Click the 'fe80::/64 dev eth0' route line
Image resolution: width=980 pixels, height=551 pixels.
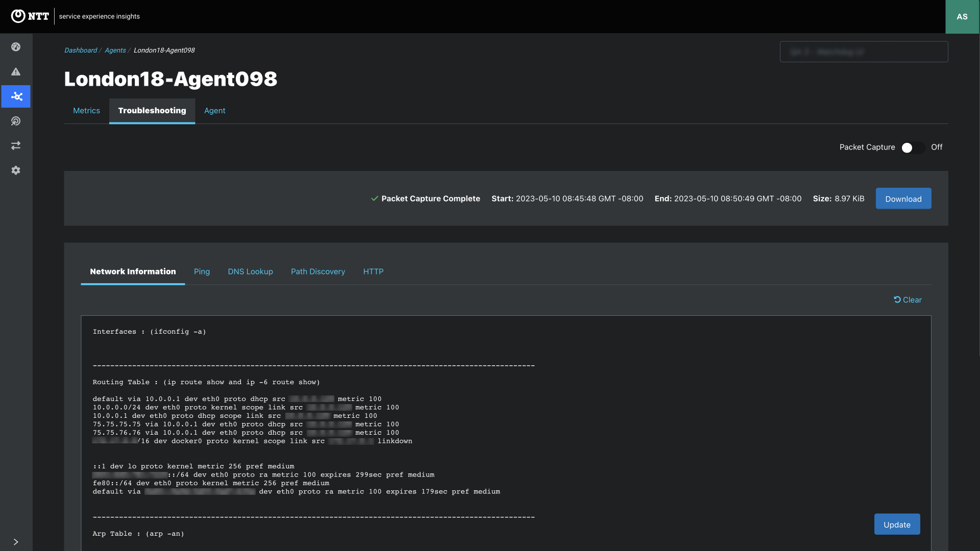[211, 483]
